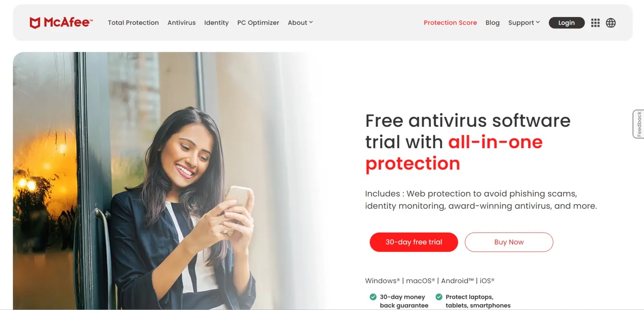Open the globe language selector
This screenshot has width=644, height=310.
[611, 23]
